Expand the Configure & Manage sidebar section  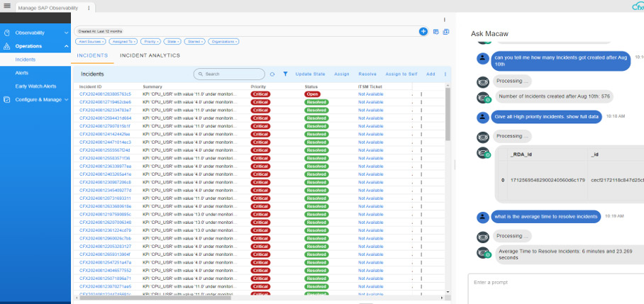click(x=66, y=100)
